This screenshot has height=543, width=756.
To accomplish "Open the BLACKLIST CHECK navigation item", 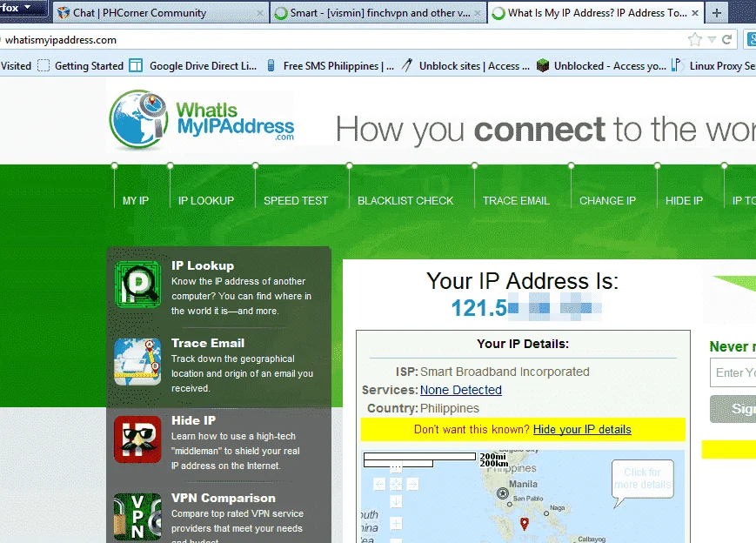I will [x=405, y=201].
